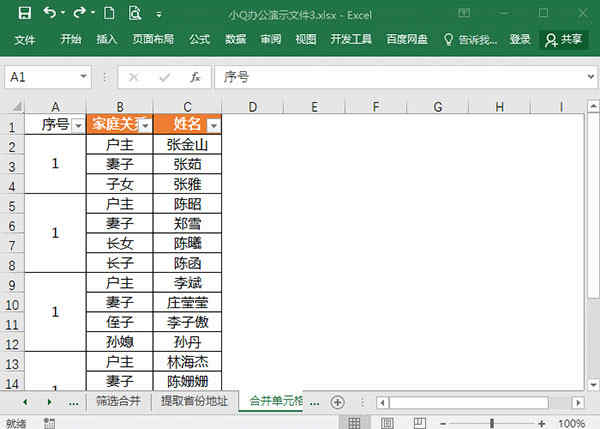Zoom out with the minus button

click(x=443, y=423)
